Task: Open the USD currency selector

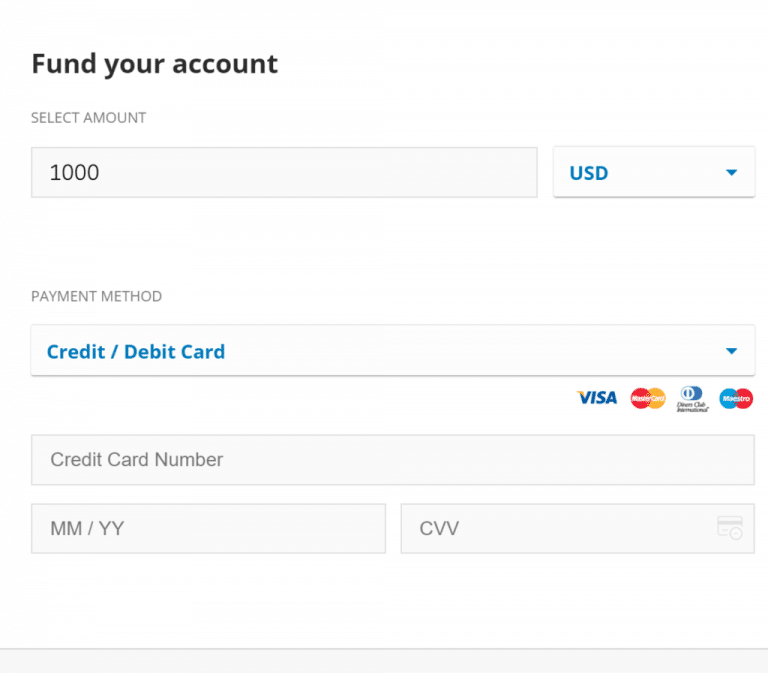Action: [x=654, y=172]
